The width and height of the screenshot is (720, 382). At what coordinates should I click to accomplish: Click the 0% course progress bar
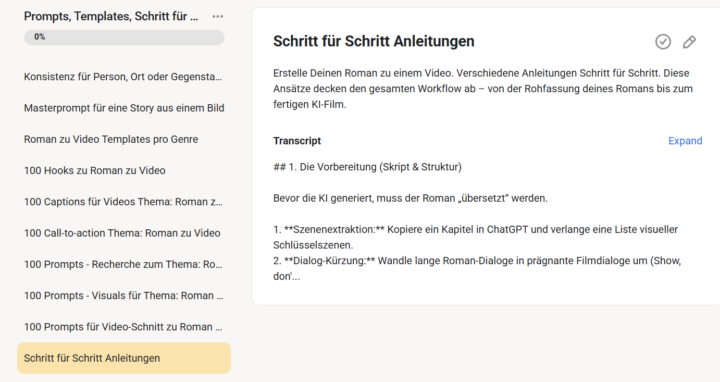(x=124, y=37)
